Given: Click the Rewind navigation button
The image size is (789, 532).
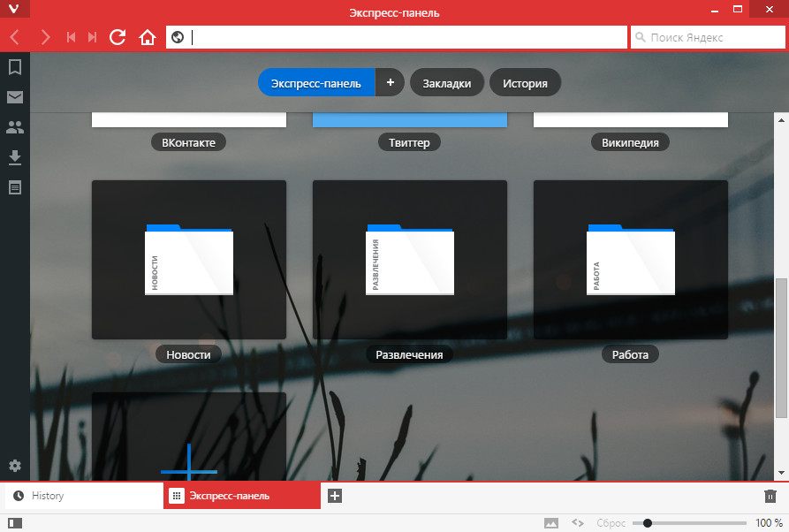Looking at the screenshot, I should click(x=71, y=37).
